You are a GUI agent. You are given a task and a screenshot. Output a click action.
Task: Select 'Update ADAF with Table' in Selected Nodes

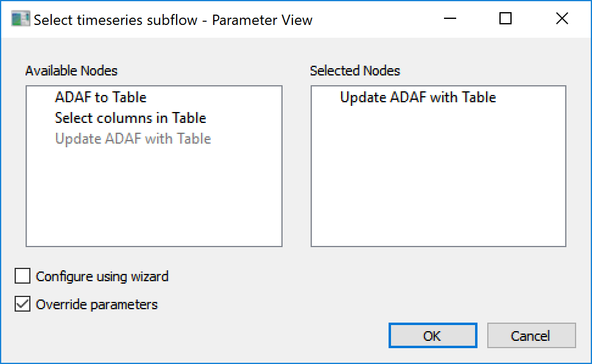coord(418,97)
